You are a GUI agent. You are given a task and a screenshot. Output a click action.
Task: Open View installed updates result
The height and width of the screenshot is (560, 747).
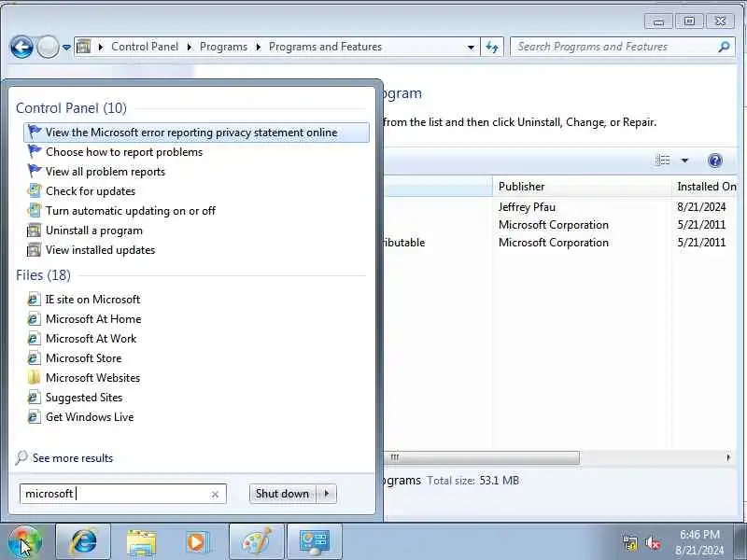(100, 250)
